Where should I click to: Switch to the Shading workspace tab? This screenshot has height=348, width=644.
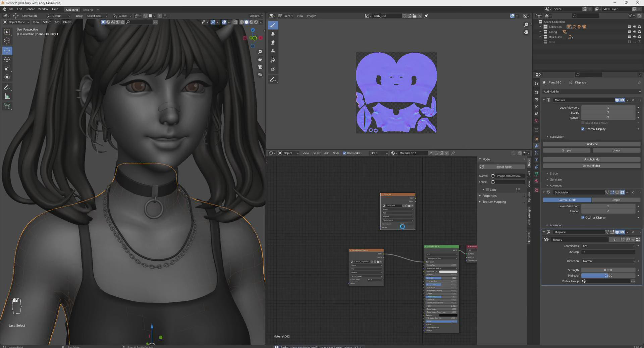[x=88, y=10]
